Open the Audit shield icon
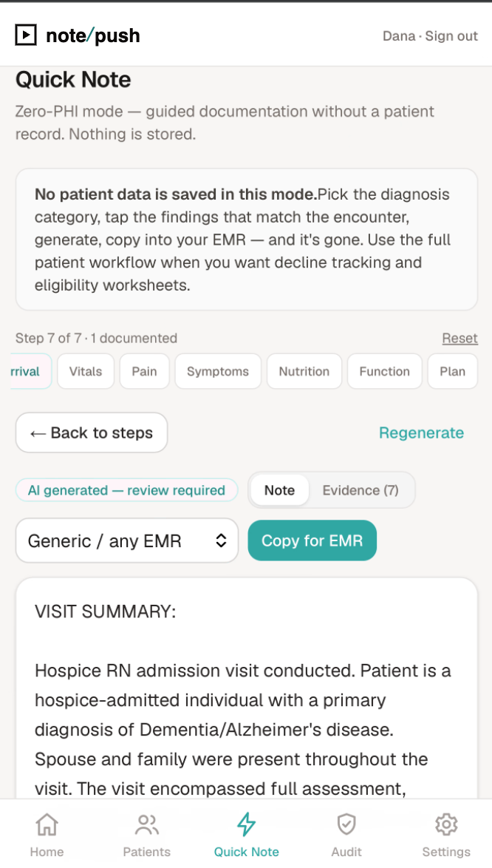The image size is (492, 868). (x=346, y=825)
